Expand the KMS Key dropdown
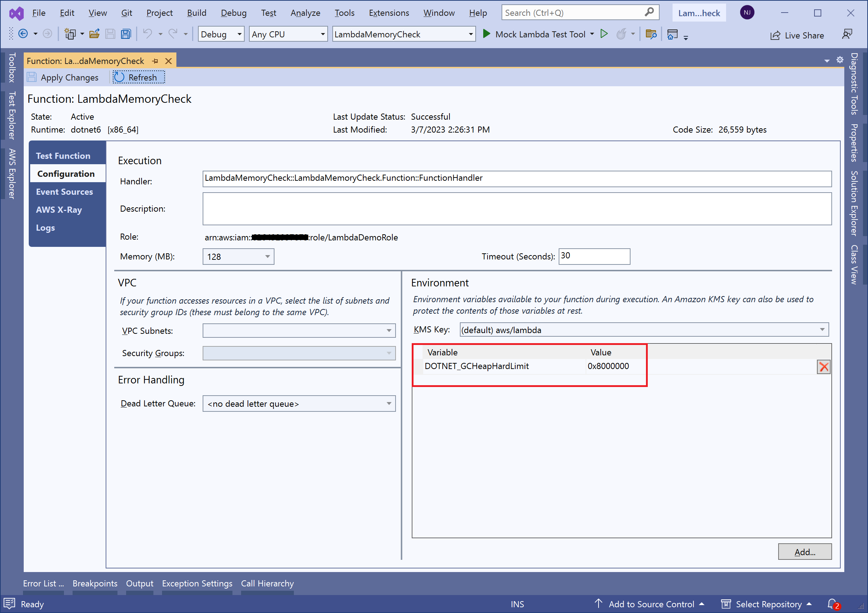This screenshot has height=613, width=868. (822, 330)
